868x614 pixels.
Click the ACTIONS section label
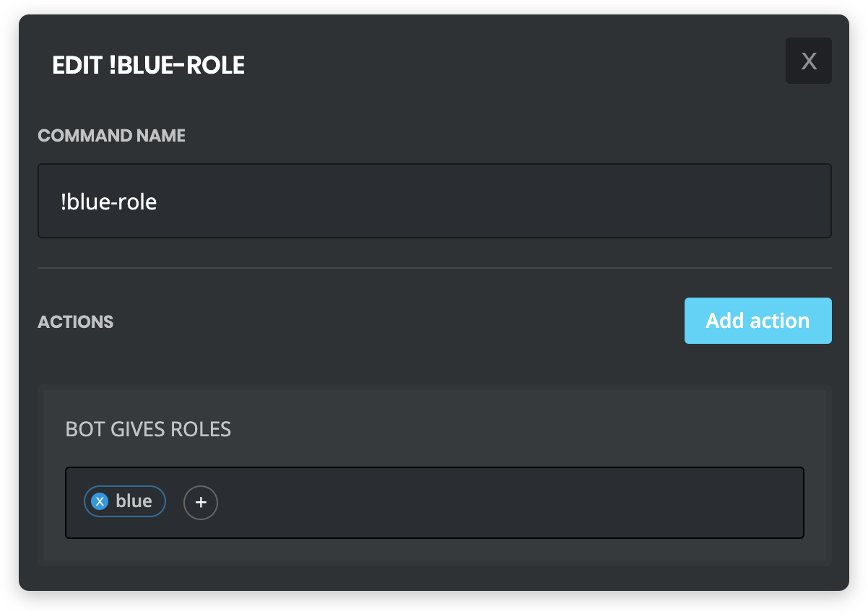click(x=75, y=321)
